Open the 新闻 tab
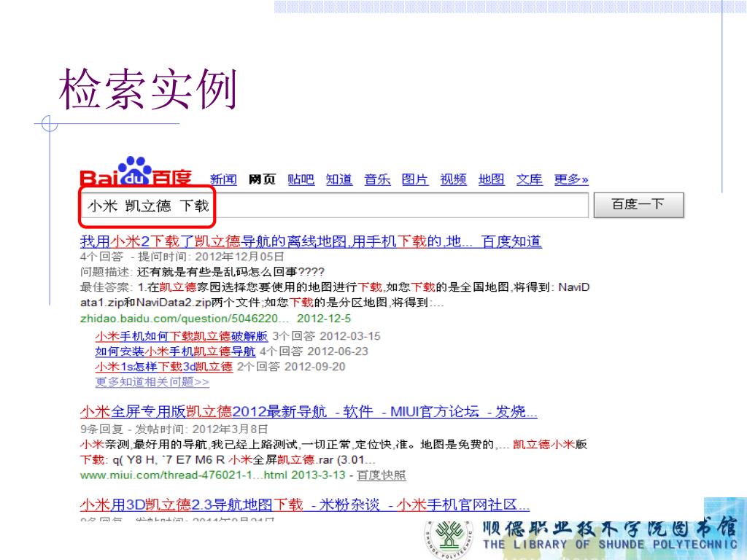Image resolution: width=747 pixels, height=560 pixels. [x=223, y=179]
